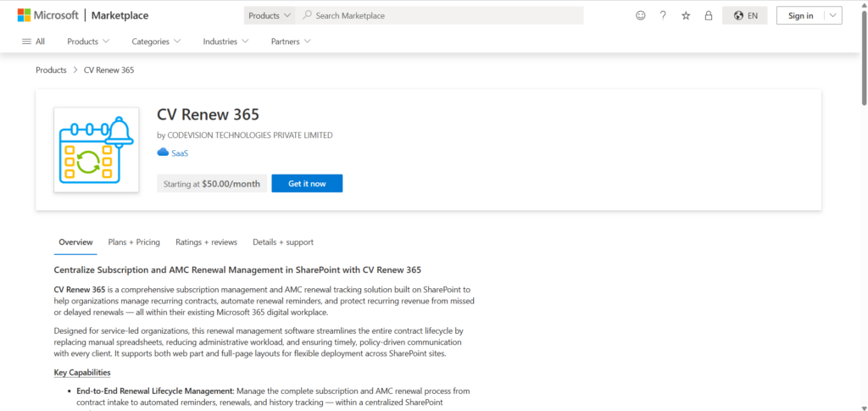Click the CV Renew 365 breadcrumb
The width and height of the screenshot is (868, 411).
(x=109, y=70)
